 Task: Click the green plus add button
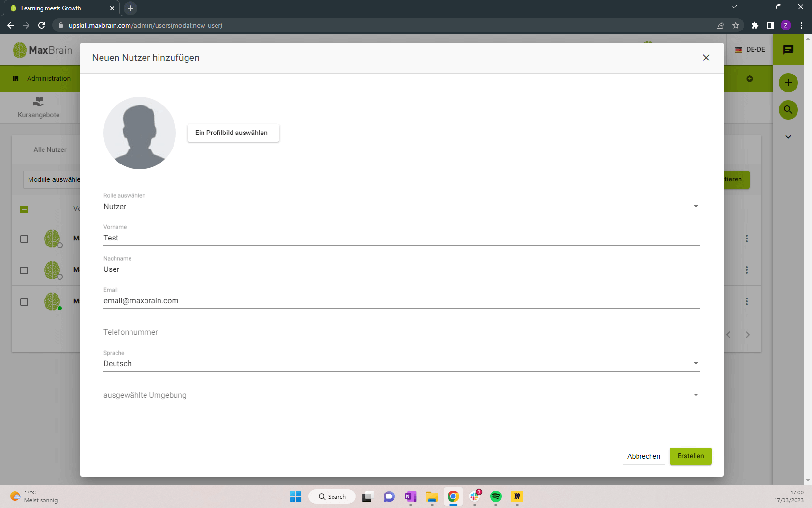[788, 83]
